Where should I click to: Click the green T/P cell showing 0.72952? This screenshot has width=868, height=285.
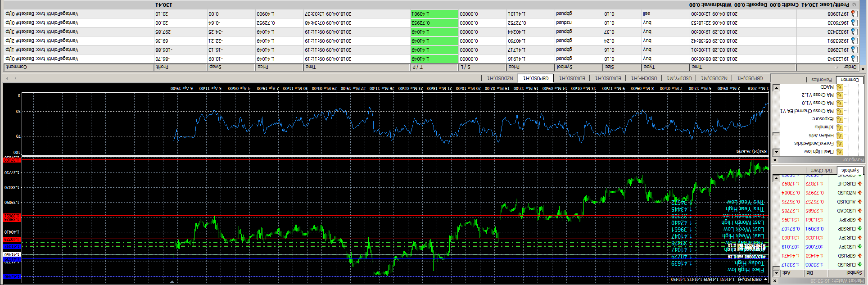[434, 23]
